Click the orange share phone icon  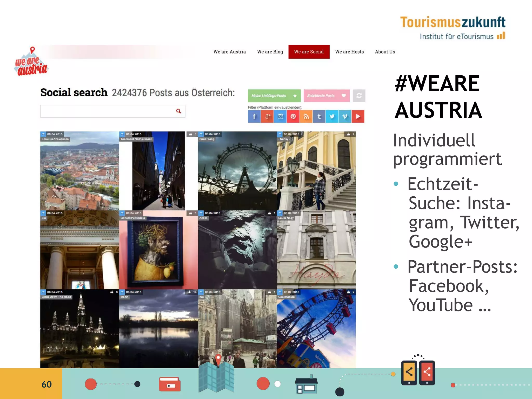(409, 373)
